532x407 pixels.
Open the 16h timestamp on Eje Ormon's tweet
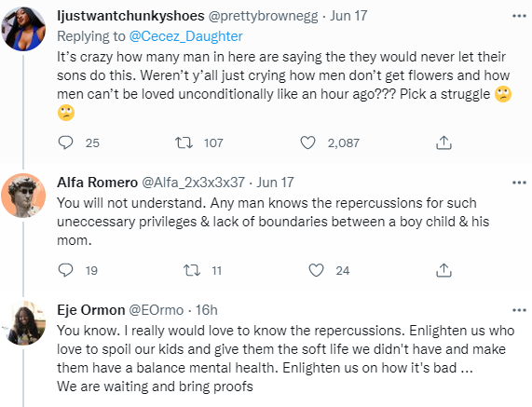[x=206, y=310]
